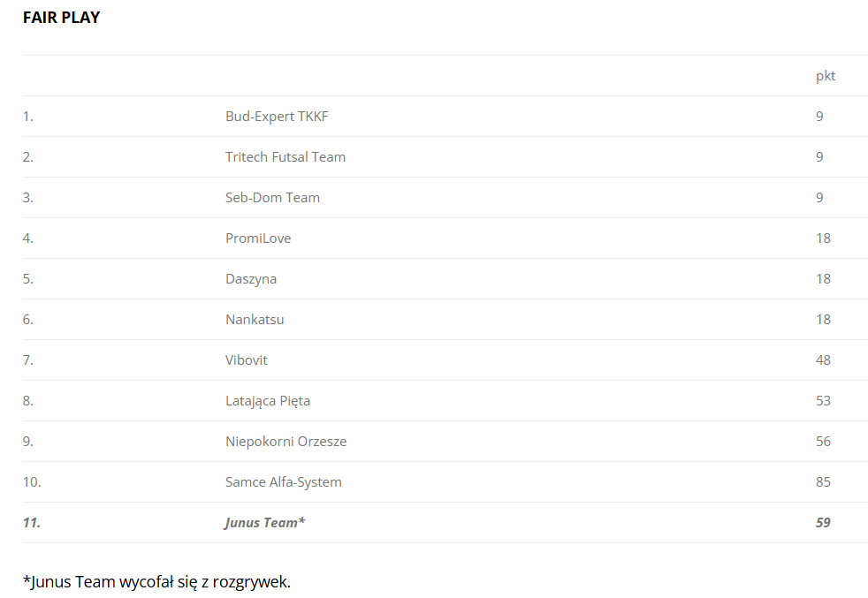Click the bold Junus Team* entry
868x598 pixels.
tap(264, 523)
